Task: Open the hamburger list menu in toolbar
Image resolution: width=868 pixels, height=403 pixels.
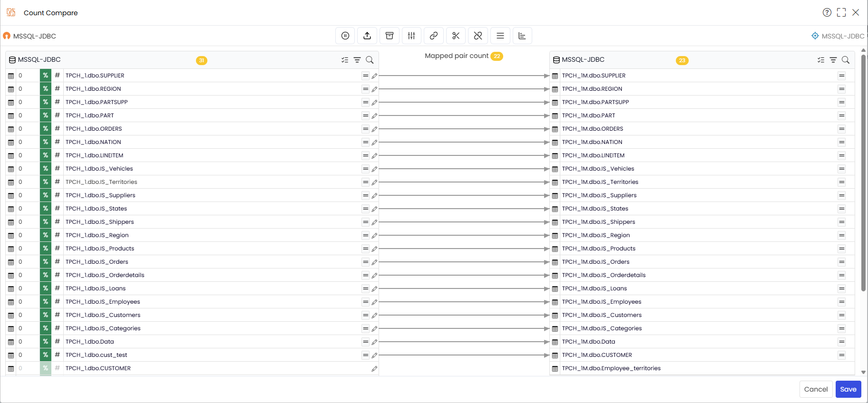Action: pos(500,36)
